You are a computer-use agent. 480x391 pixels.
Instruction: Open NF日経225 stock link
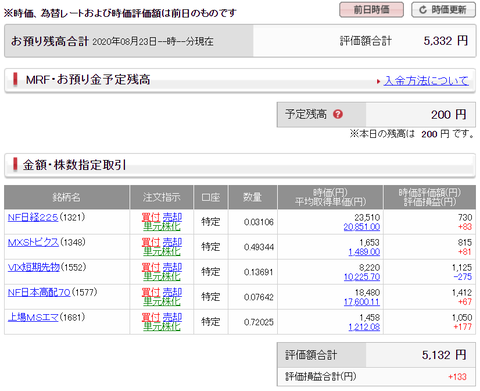(x=33, y=217)
